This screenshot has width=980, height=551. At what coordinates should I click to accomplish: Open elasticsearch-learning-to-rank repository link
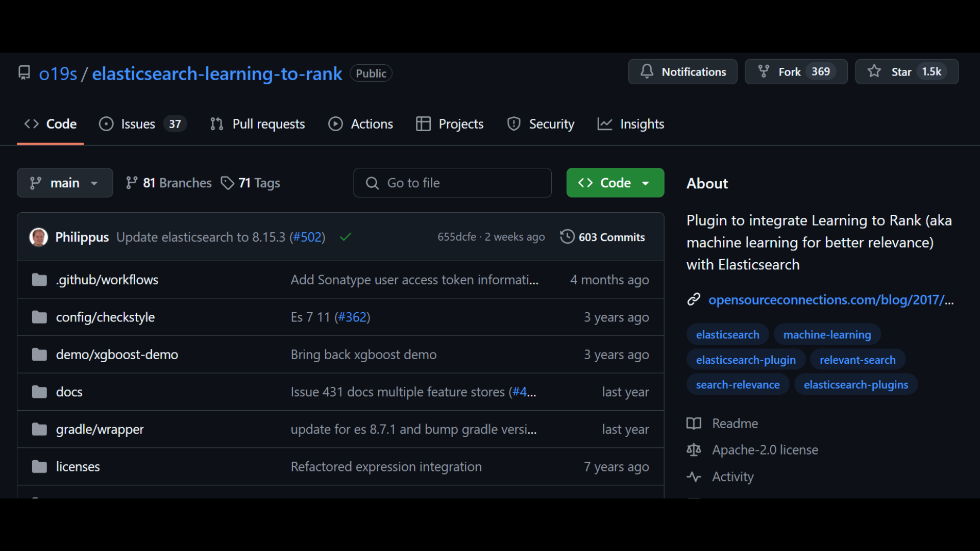tap(217, 73)
